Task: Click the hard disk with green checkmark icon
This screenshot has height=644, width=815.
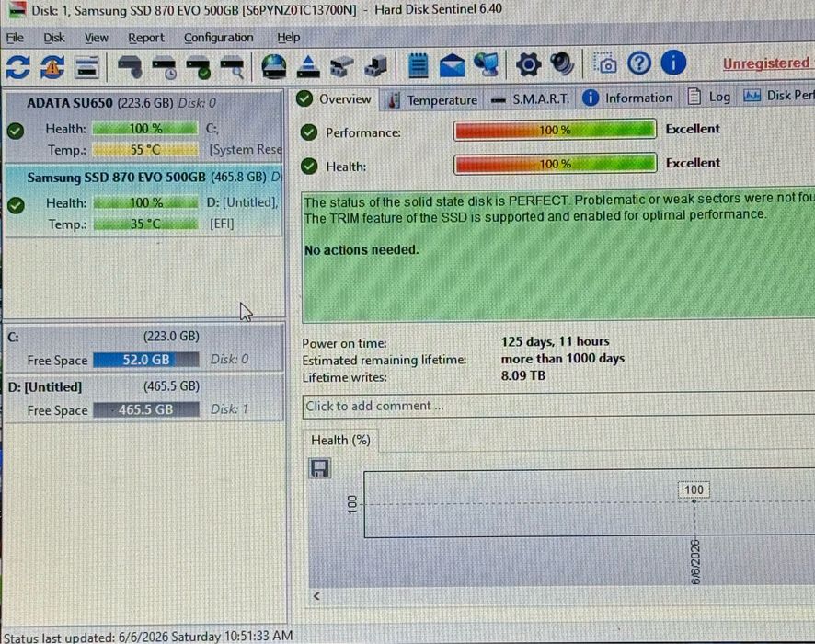Action: click(198, 67)
